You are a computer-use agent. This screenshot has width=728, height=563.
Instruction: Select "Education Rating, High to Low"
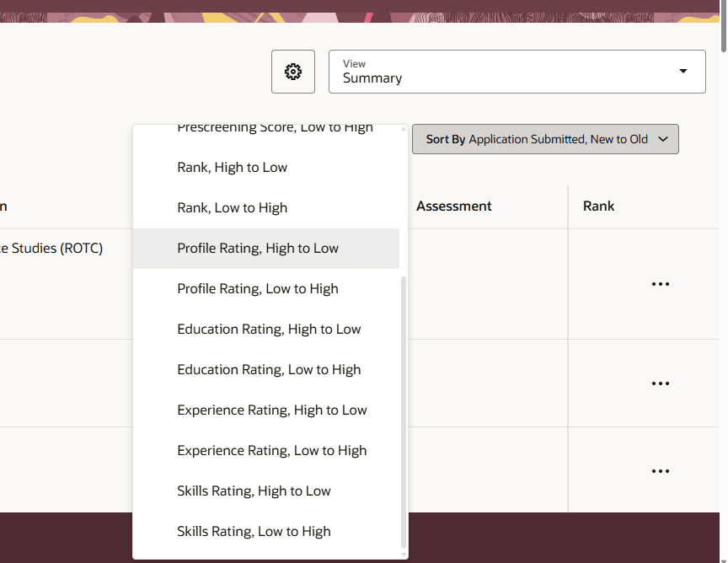coord(269,329)
